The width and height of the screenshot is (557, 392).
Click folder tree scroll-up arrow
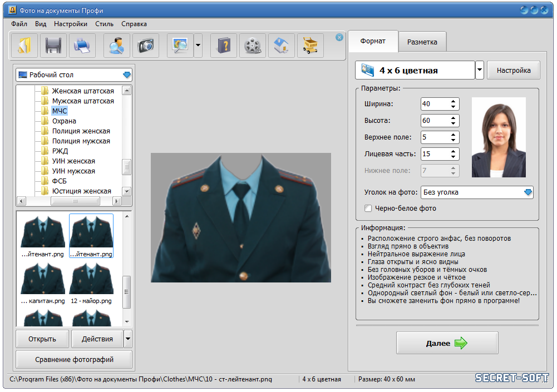coord(127,91)
